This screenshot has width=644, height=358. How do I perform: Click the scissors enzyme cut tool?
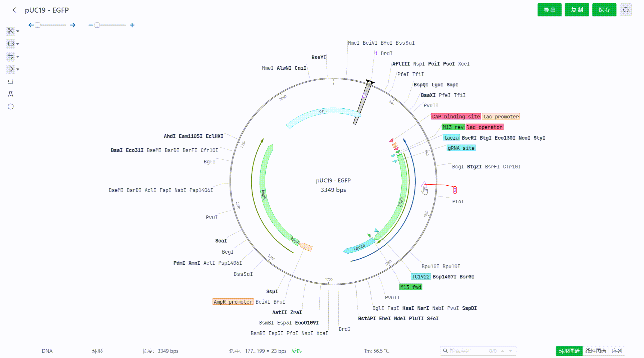pos(10,31)
